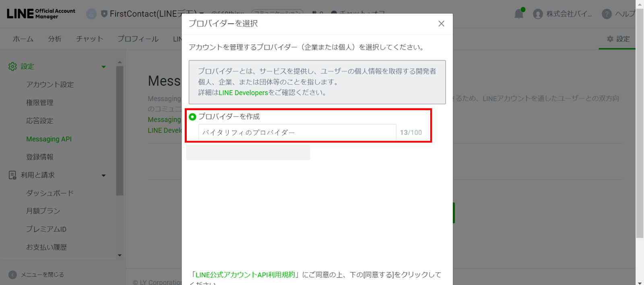This screenshot has width=644, height=285.
Task: Click the notification bell icon
Action: coord(519,14)
